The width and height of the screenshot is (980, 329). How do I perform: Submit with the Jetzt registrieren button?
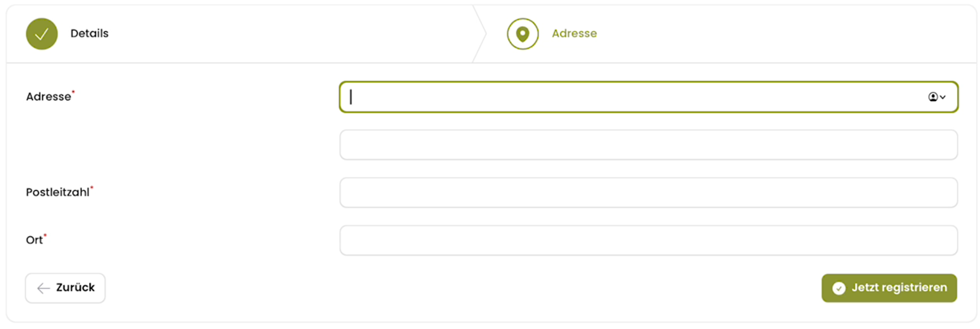[x=889, y=288]
